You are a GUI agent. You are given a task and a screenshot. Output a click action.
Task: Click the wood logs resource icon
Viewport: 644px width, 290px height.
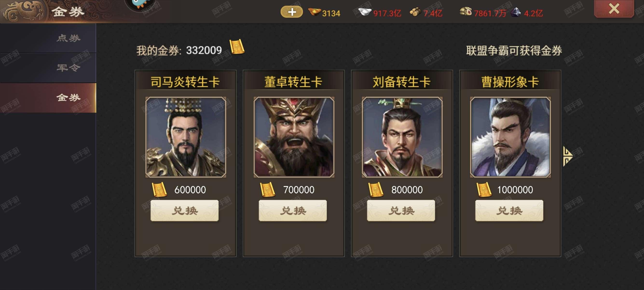click(x=415, y=12)
